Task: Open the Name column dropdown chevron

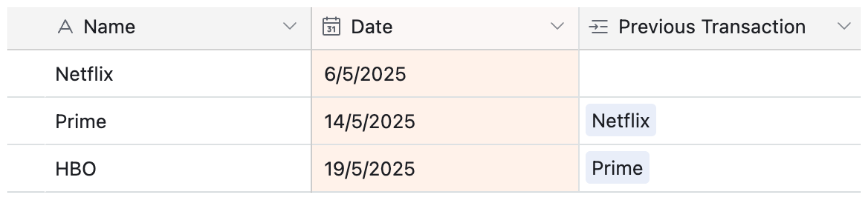Action: [289, 26]
